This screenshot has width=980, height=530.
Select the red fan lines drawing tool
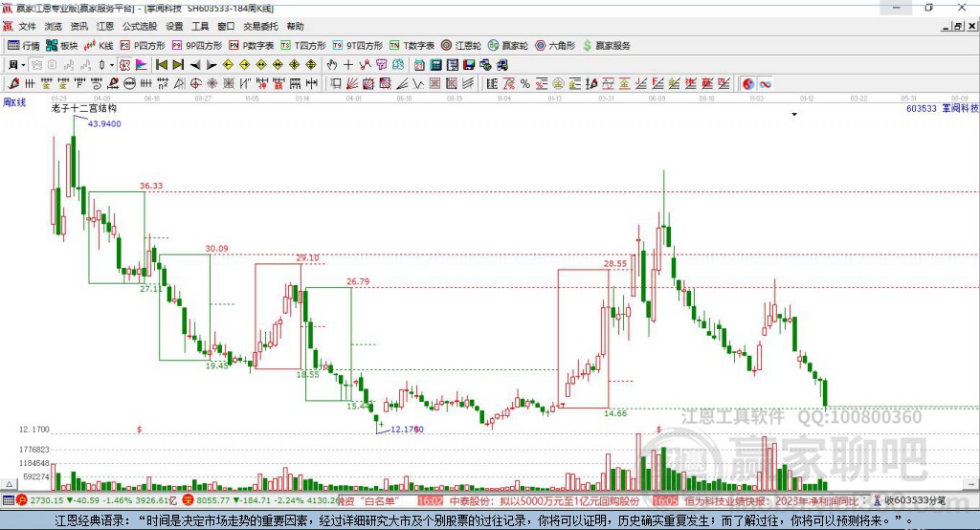coord(352,84)
